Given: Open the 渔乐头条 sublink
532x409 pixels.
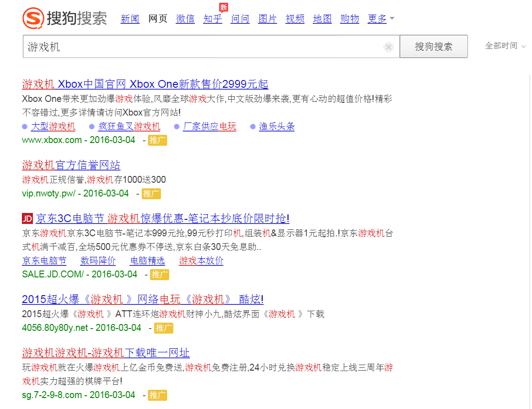Looking at the screenshot, I should pyautogui.click(x=277, y=127).
